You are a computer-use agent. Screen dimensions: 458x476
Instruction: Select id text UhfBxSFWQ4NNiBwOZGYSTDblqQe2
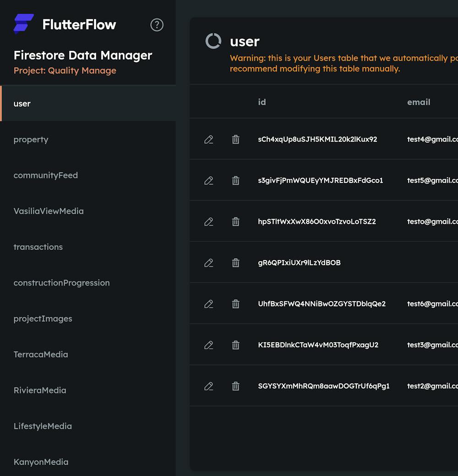coord(322,304)
